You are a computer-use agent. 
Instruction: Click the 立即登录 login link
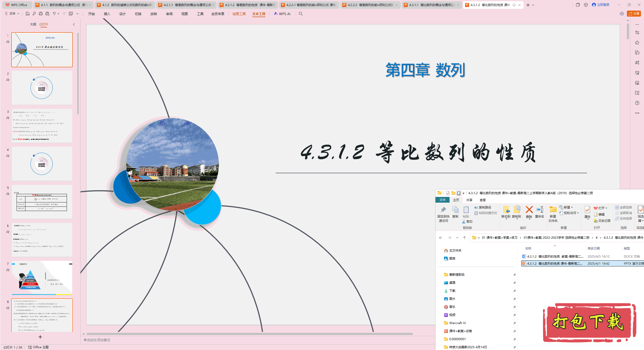pos(603,5)
